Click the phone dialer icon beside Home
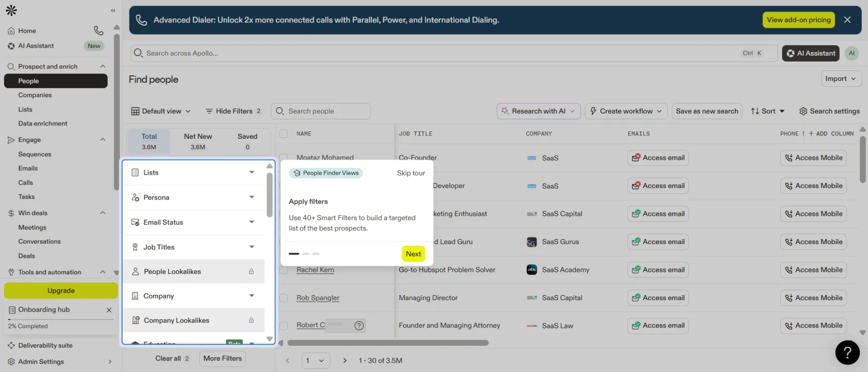The image size is (868, 372). (99, 31)
